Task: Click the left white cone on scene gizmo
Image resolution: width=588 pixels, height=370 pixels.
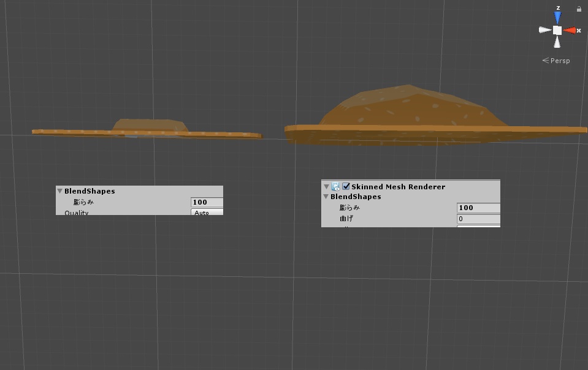Action: 545,30
